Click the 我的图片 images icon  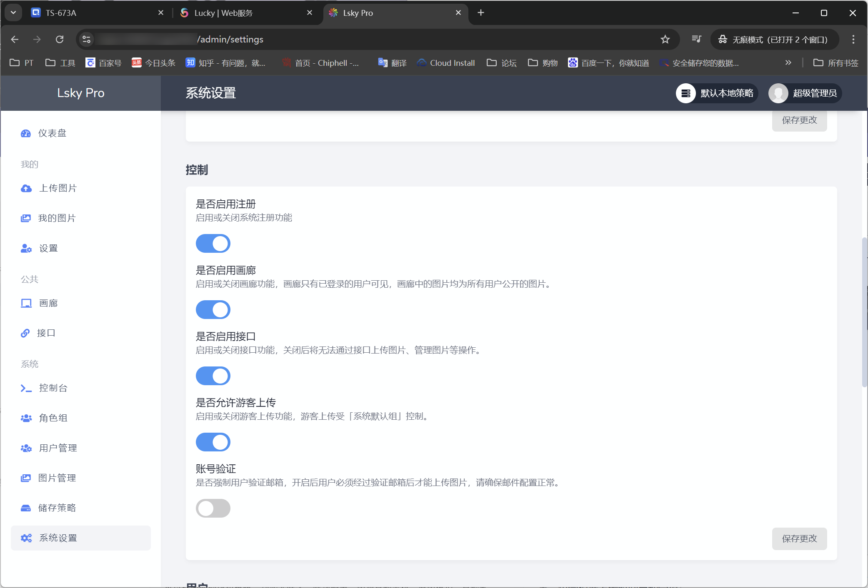[26, 218]
